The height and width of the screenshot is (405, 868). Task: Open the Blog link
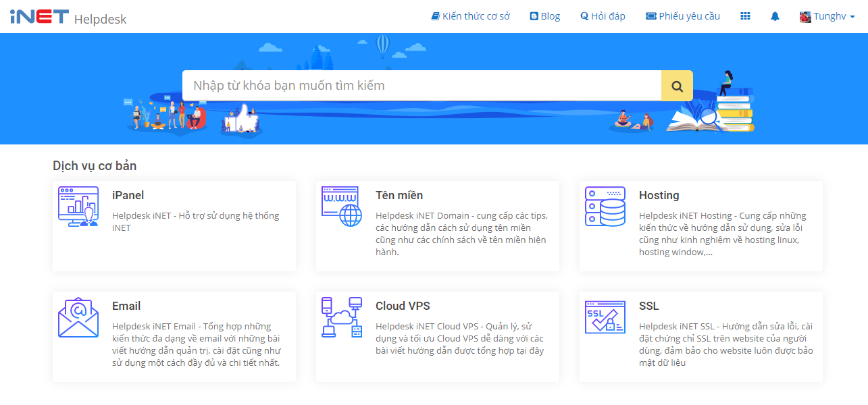coord(545,16)
